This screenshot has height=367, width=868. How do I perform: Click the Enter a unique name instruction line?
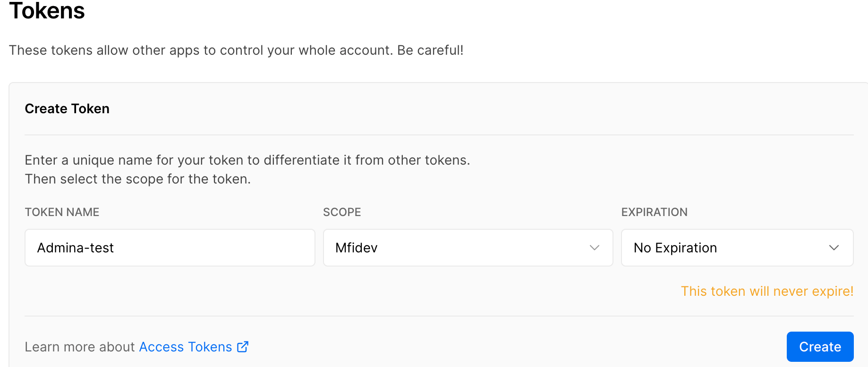point(247,160)
